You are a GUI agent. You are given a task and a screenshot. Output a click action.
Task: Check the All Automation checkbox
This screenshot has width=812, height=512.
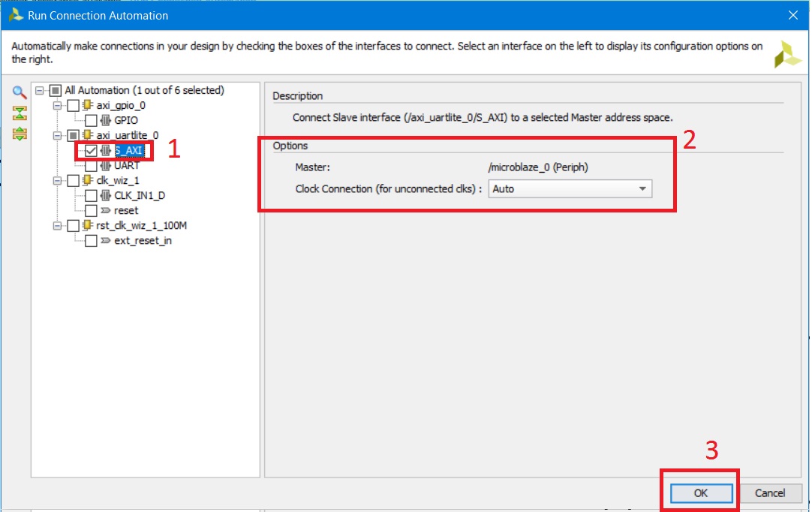(x=55, y=90)
